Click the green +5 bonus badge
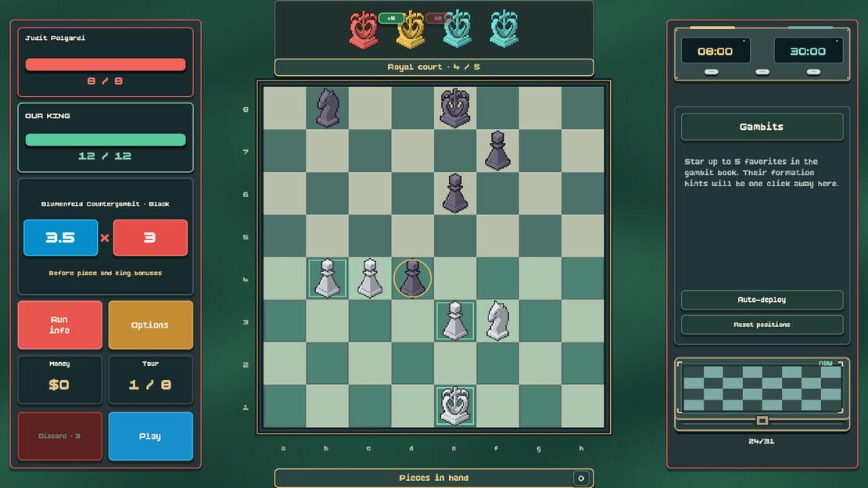Viewport: 868px width, 488px height. tap(391, 18)
